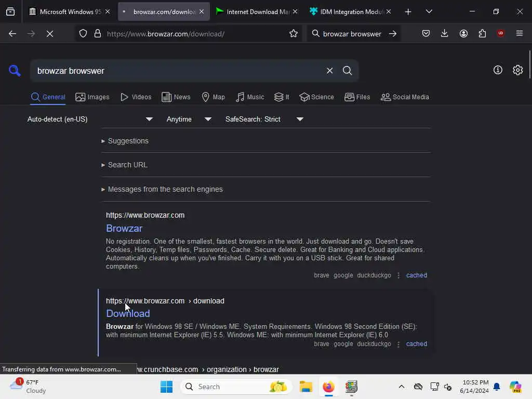Bookmark this page with the star icon
Screen dimensions: 532x399
294,34
